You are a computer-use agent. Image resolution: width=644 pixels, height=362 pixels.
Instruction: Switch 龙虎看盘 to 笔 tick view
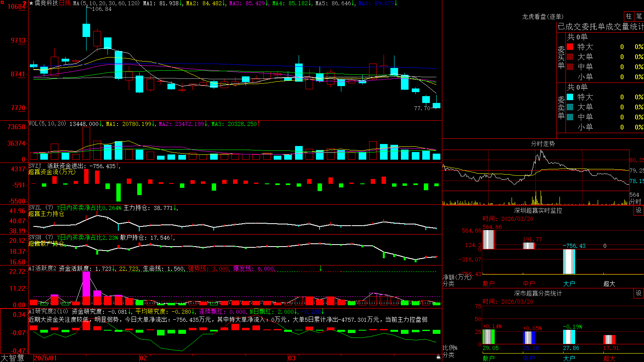(x=639, y=16)
